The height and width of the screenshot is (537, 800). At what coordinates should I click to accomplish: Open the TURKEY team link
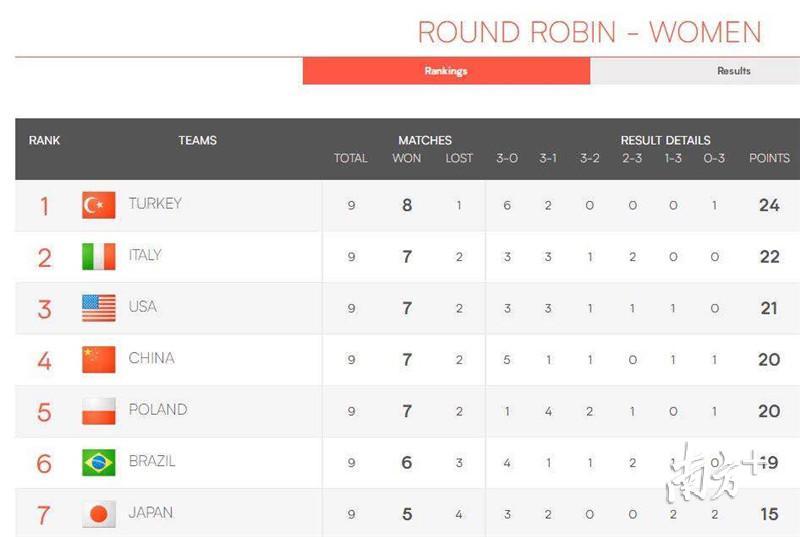pos(155,203)
